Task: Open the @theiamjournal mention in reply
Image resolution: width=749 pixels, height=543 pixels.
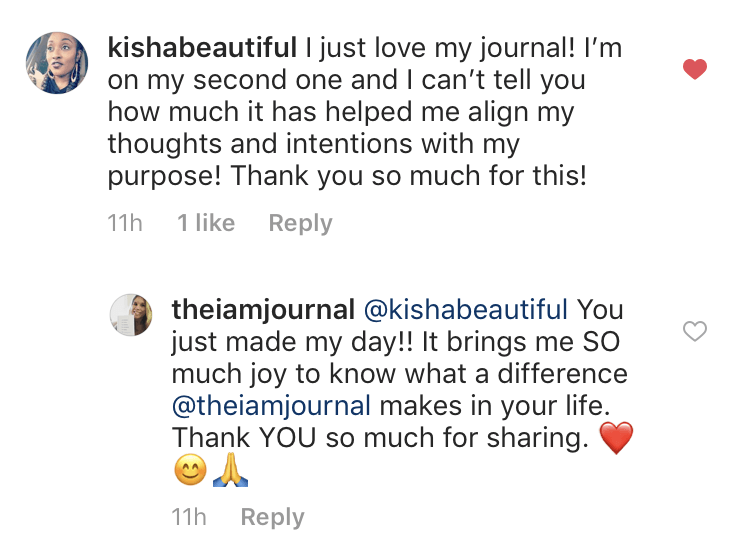Action: click(x=272, y=405)
